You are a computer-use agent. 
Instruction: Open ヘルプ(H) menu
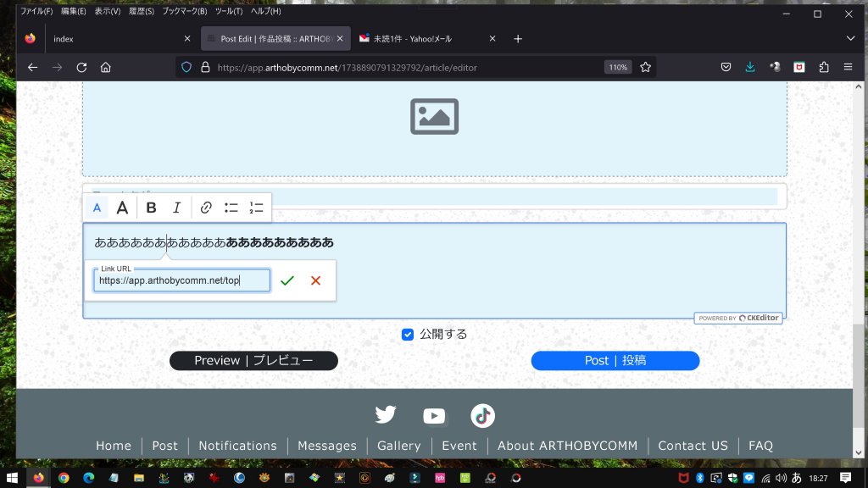click(265, 11)
